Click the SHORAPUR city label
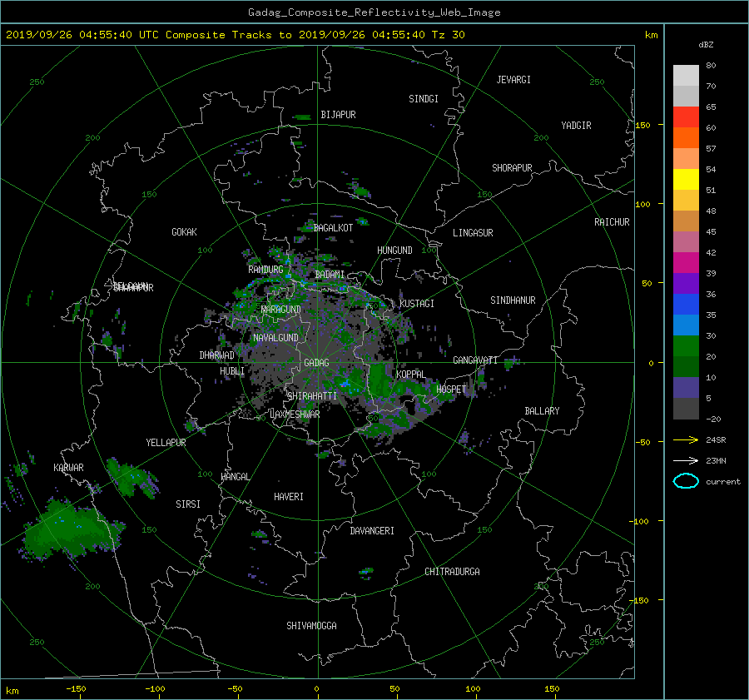Image resolution: width=749 pixels, height=700 pixels. (512, 167)
